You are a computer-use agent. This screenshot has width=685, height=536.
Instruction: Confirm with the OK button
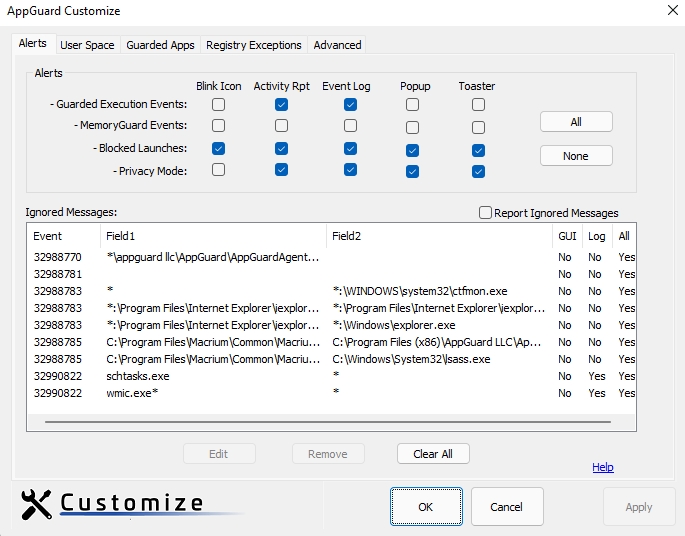(x=426, y=507)
